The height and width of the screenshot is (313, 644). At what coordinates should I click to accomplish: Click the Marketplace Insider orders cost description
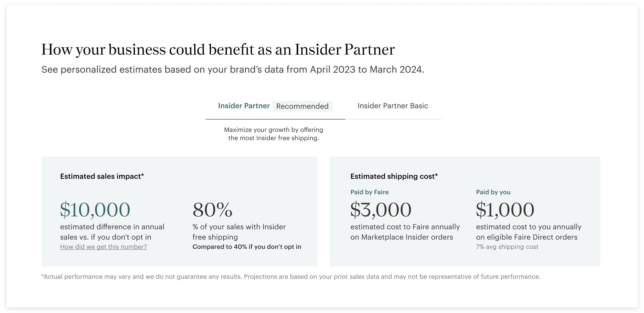405,232
